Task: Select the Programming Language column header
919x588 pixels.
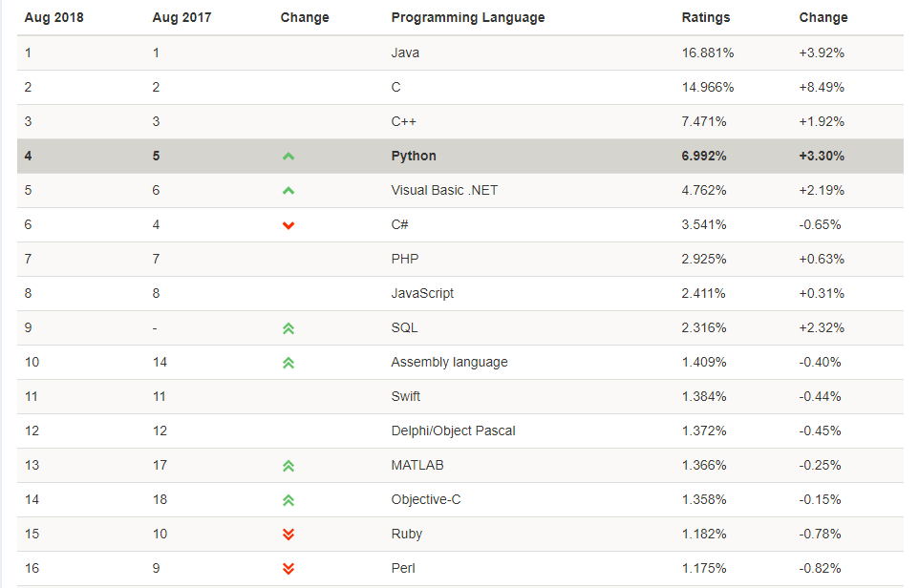Action: [x=468, y=17]
